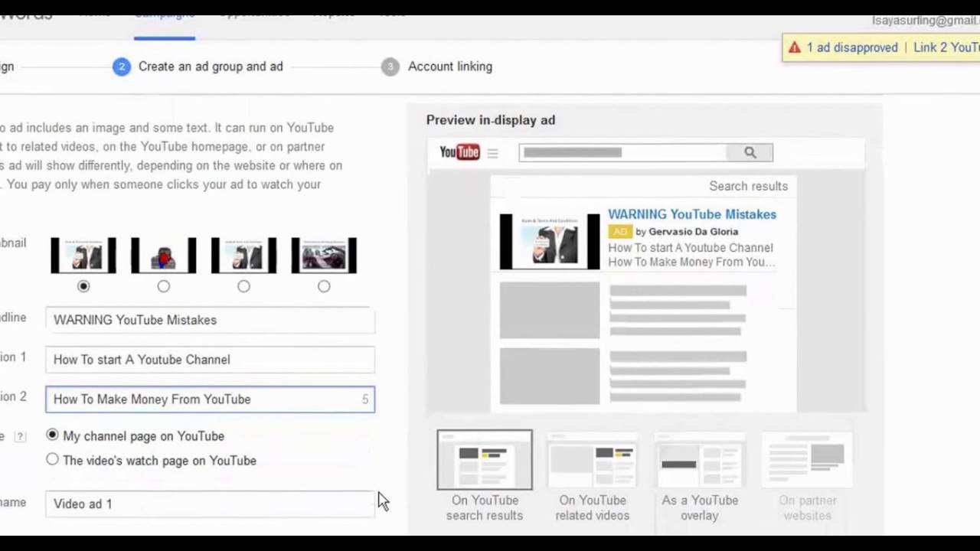Click the preview description How To start A Youtube Channel
Viewport: 980px width, 551px height.
tap(691, 248)
